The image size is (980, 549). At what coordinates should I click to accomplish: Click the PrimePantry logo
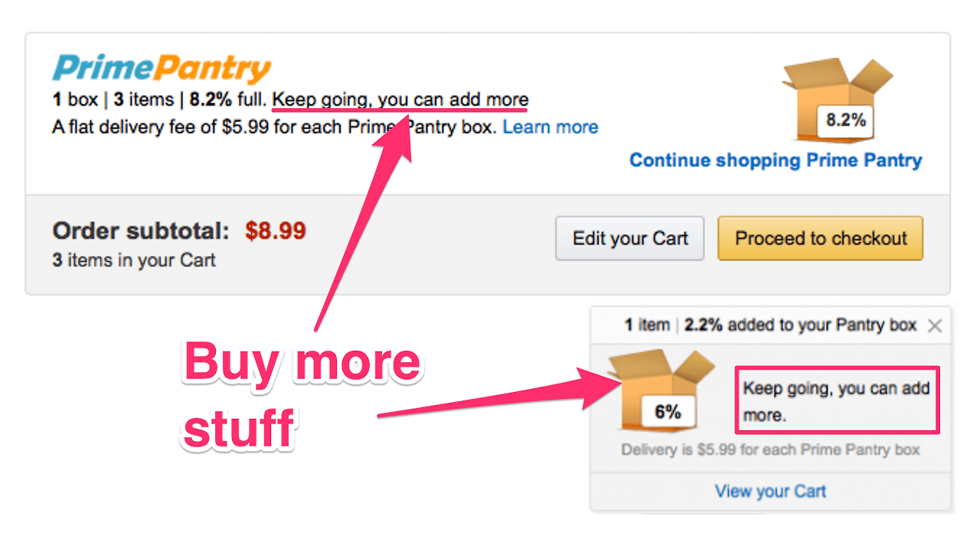[161, 67]
